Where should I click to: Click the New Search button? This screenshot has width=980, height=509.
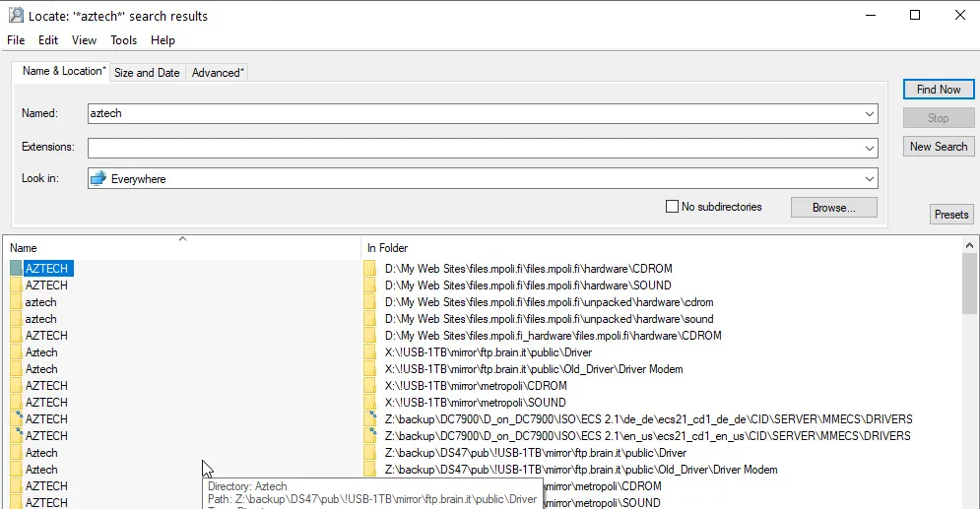[x=938, y=147]
